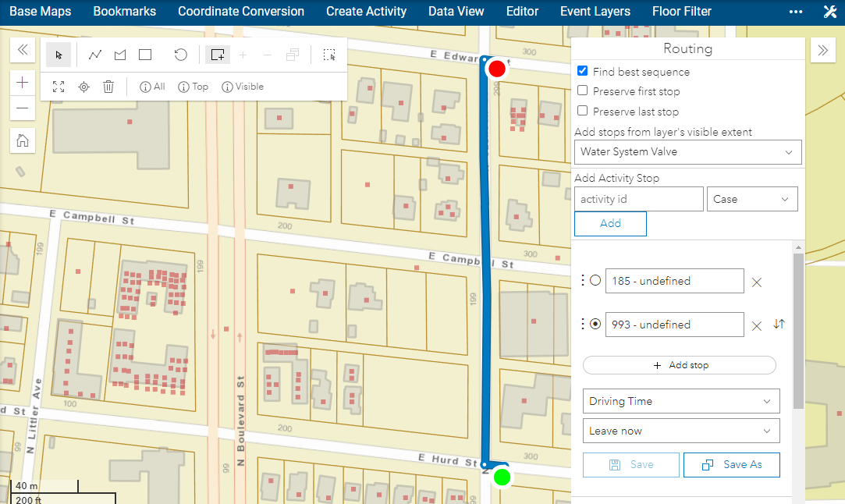Click the undo/reset drawing icon

(x=180, y=55)
